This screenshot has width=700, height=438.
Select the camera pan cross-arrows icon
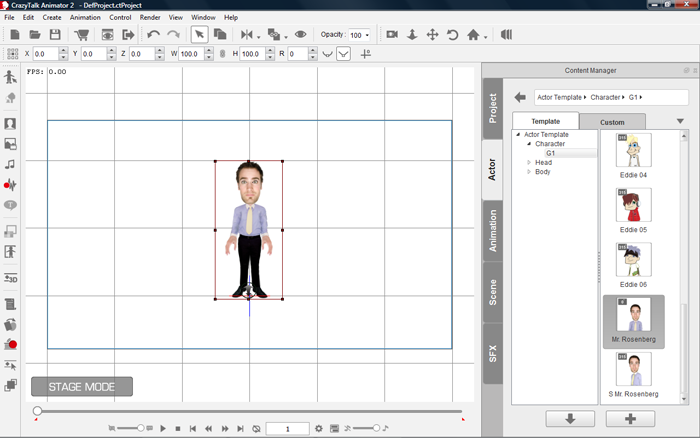[x=432, y=34]
